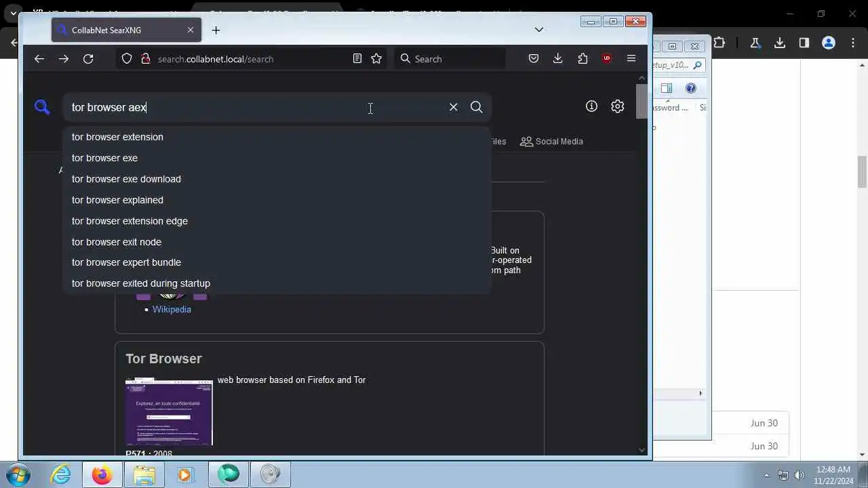Screen dimensions: 868x488
Task: Click the insecure connection padlock icon
Action: (145, 59)
